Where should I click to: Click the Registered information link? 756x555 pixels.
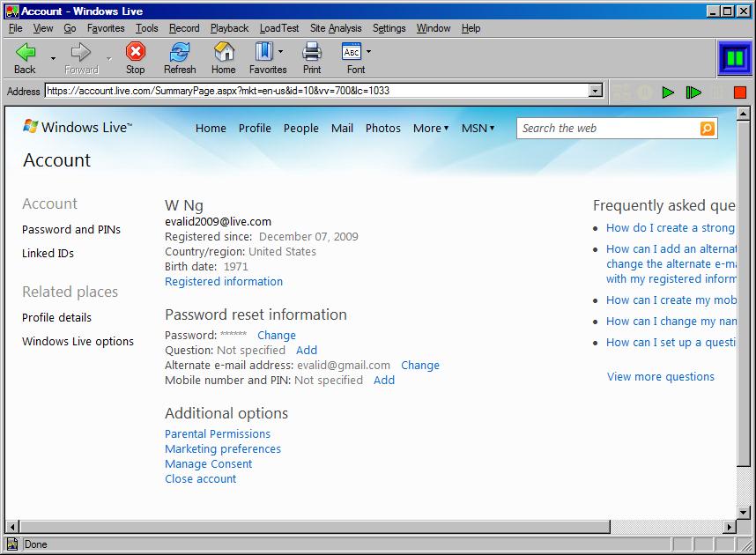tap(224, 282)
